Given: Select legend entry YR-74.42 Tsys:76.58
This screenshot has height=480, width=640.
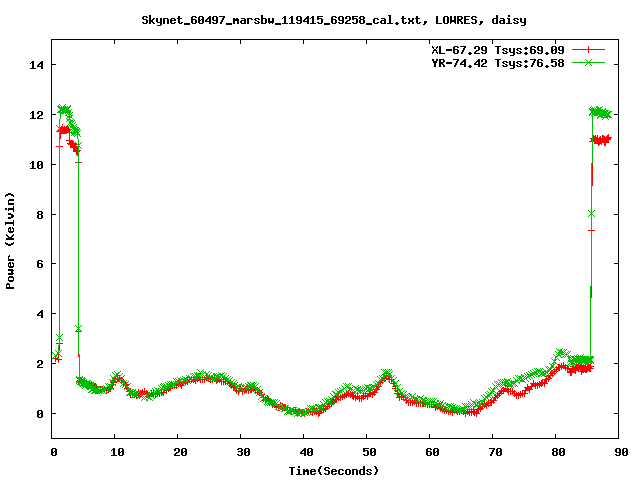Looking at the screenshot, I should pyautogui.click(x=498, y=63).
